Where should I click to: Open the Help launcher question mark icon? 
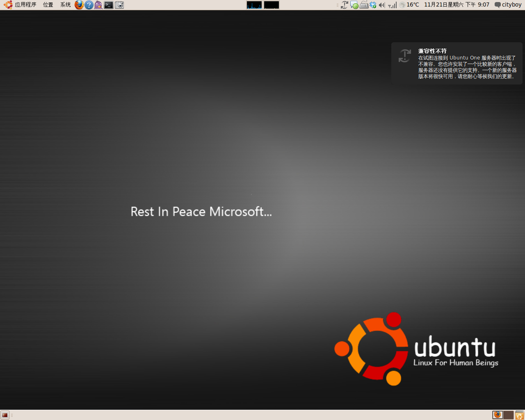[89, 5]
